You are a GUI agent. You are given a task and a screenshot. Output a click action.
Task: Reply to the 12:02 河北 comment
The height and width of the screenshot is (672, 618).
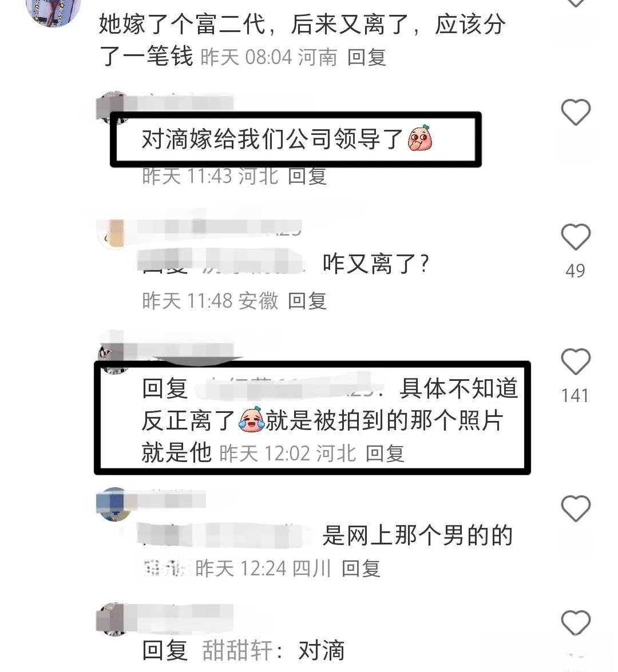coord(385,454)
